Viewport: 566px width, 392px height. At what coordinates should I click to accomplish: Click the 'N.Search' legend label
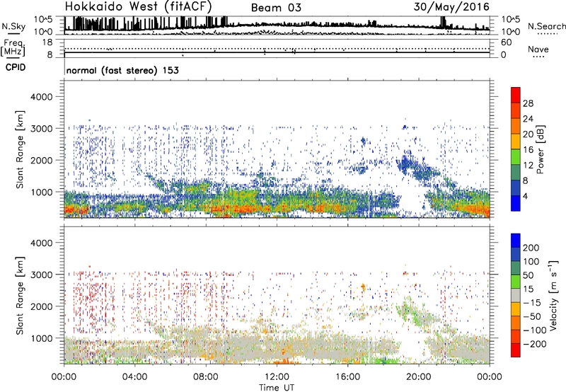[x=546, y=26]
